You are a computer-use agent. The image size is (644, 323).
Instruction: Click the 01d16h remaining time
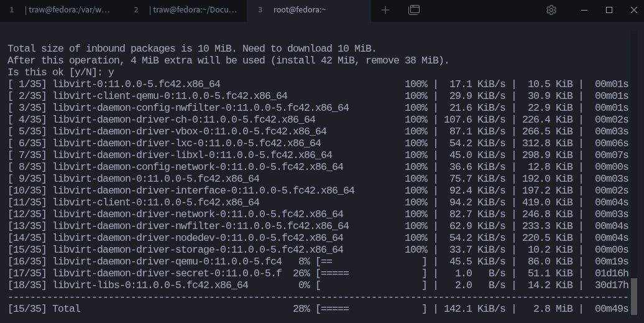(x=612, y=273)
